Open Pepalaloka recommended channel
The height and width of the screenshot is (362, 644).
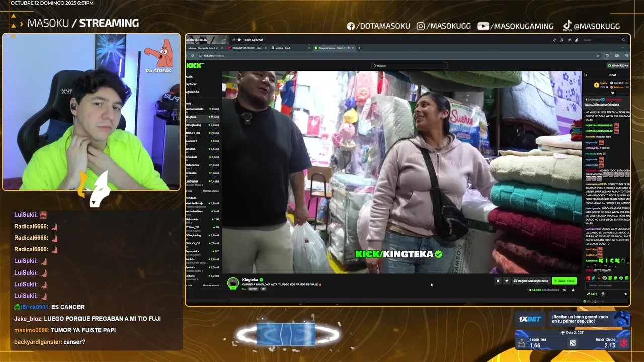[x=202, y=253]
